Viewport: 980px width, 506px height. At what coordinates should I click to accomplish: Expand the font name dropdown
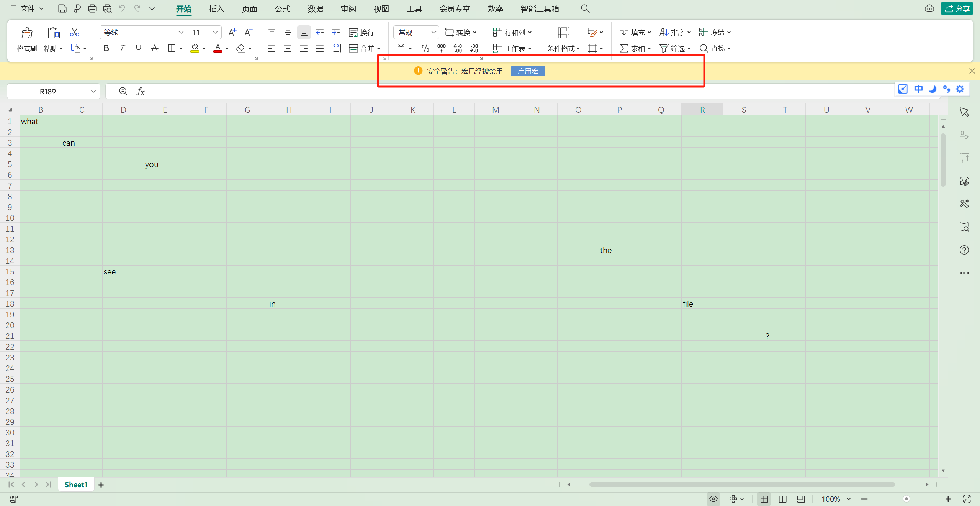(x=181, y=32)
